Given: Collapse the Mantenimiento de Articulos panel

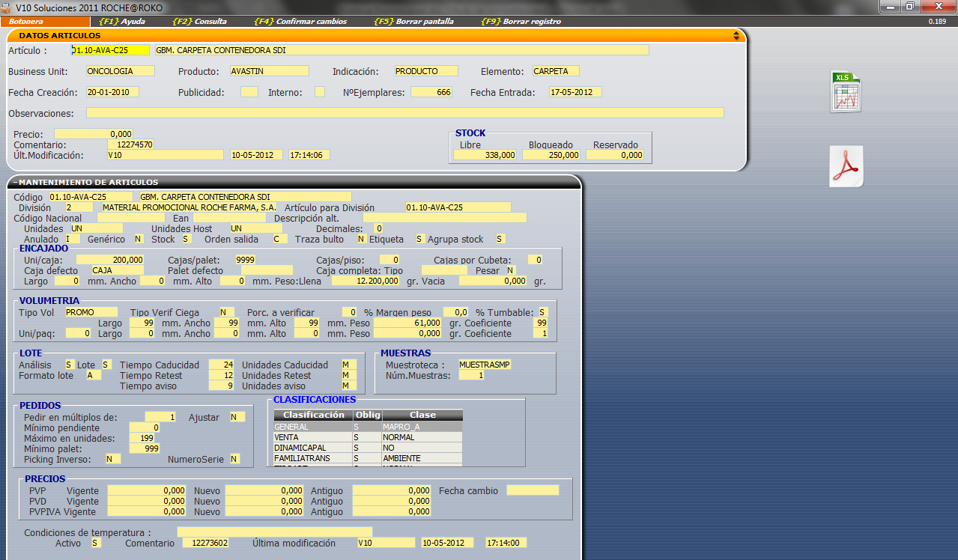Looking at the screenshot, I should 15,182.
